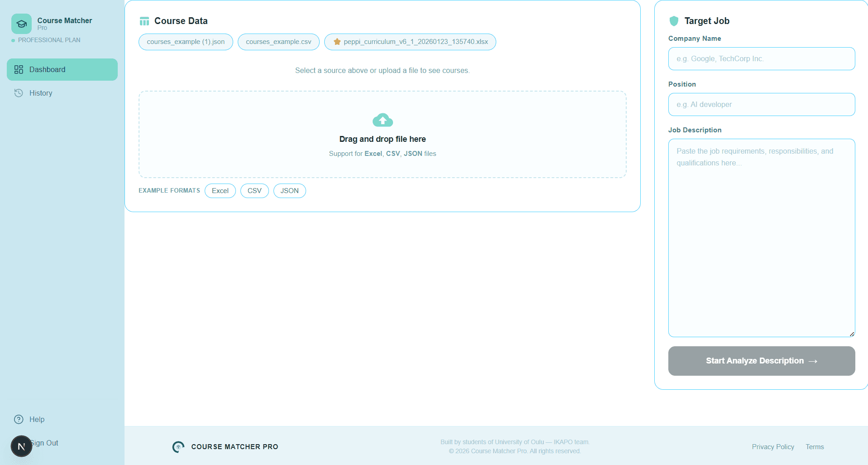The width and height of the screenshot is (868, 465).
Task: Click the 2026 copyright notice text
Action: tap(515, 451)
